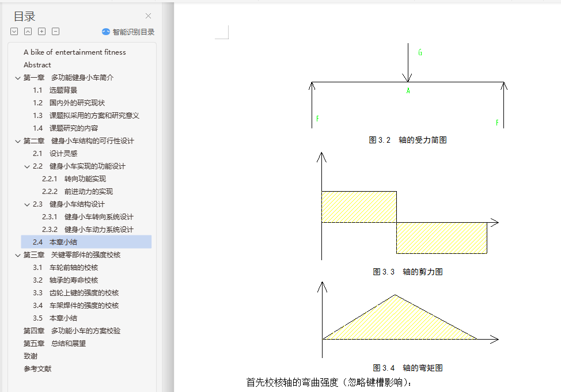This screenshot has width=561, height=392.
Task: Select 2.3.2 健身小车动力系统设计
Action: point(88,230)
